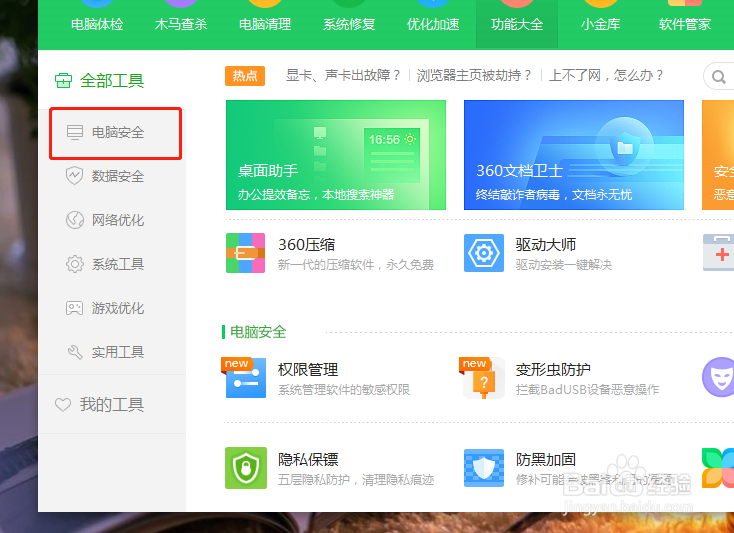This screenshot has width=734, height=533.
Task: Click the 电脑安全 section heading
Action: pyautogui.click(x=258, y=332)
